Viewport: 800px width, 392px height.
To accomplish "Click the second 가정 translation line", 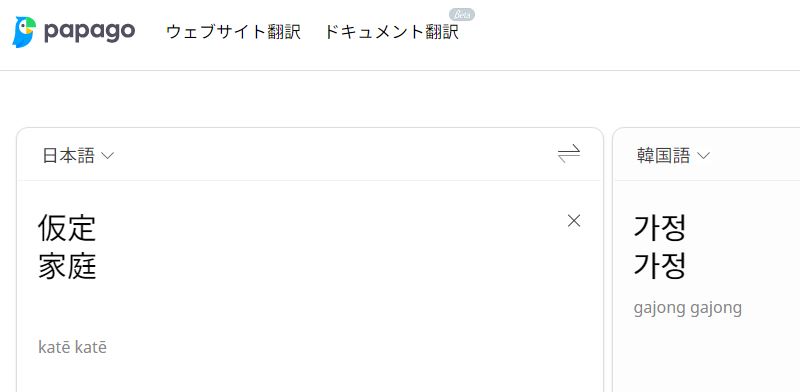I will tap(660, 266).
